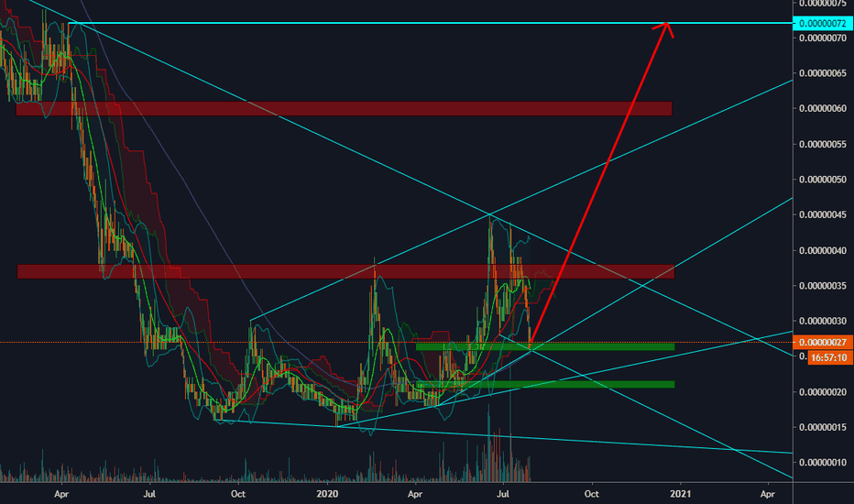Select the lower red resistance zone near 0.00000037
The image size is (854, 504).
(x=345, y=271)
